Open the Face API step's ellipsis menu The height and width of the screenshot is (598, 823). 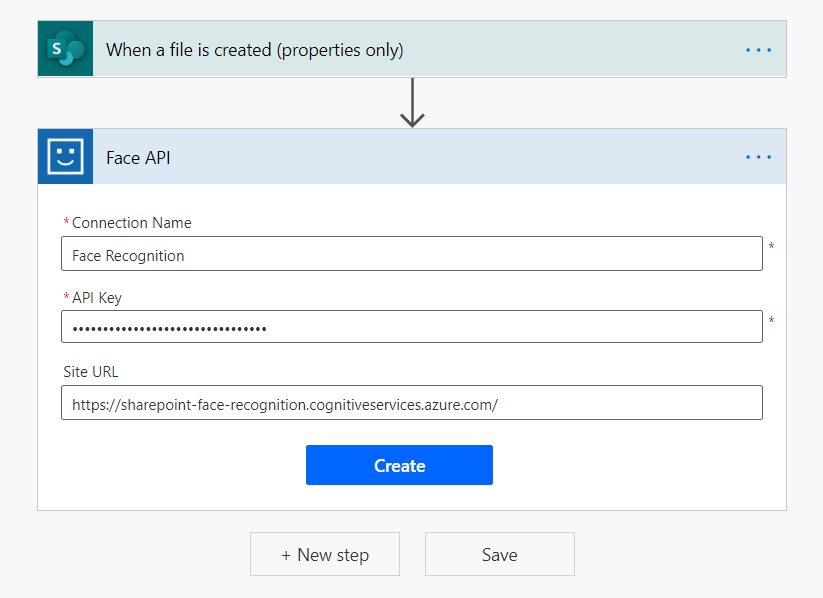(758, 157)
